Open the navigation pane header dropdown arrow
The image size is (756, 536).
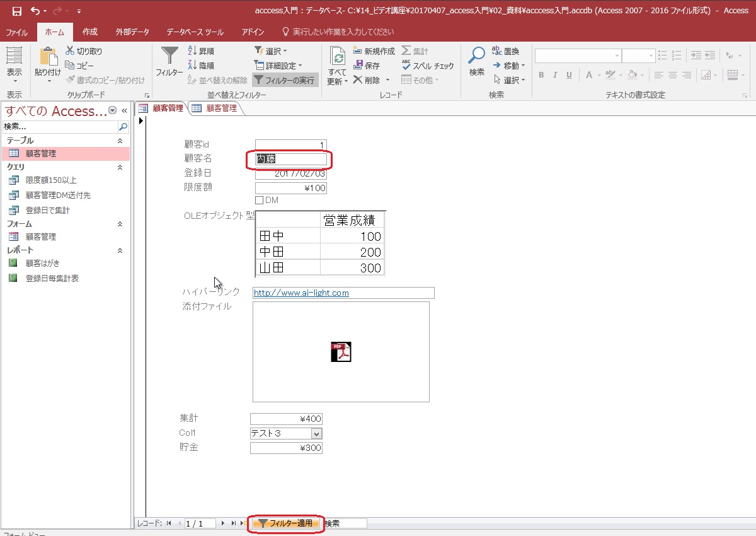[x=113, y=110]
